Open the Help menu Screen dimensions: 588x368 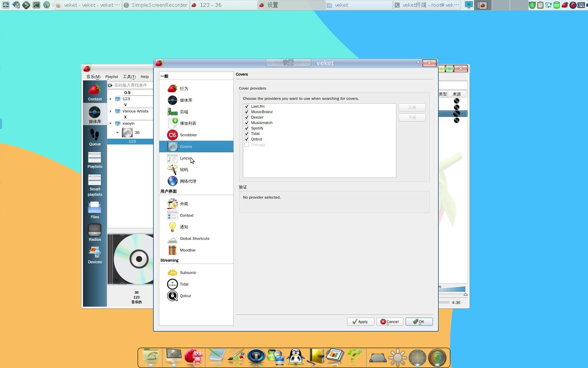click(145, 77)
